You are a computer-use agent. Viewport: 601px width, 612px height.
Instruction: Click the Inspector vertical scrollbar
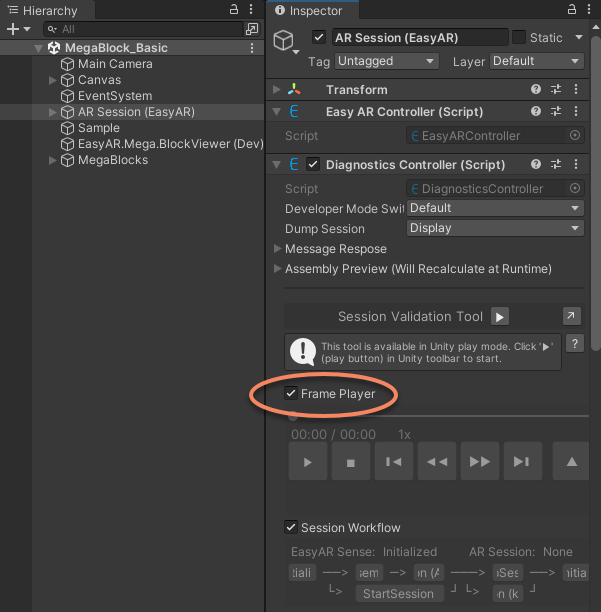click(x=596, y=193)
